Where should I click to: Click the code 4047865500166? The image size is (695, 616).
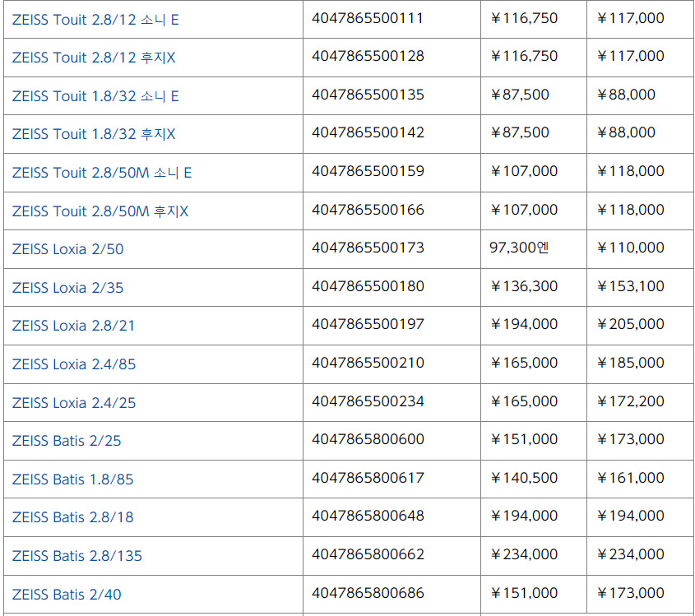click(x=368, y=210)
